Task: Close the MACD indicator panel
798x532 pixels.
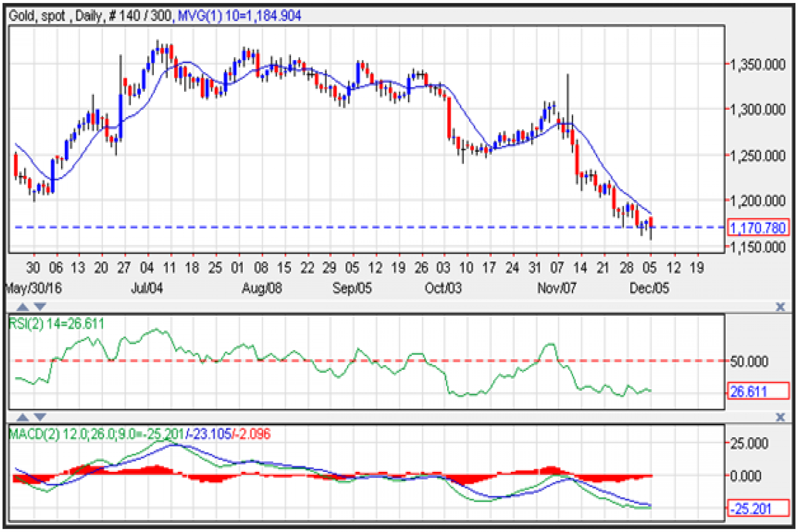Action: tap(780, 417)
